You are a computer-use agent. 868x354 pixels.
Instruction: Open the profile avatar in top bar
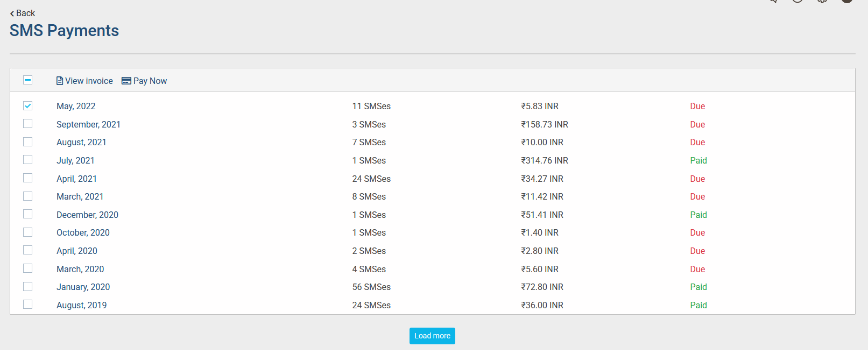[x=847, y=2]
